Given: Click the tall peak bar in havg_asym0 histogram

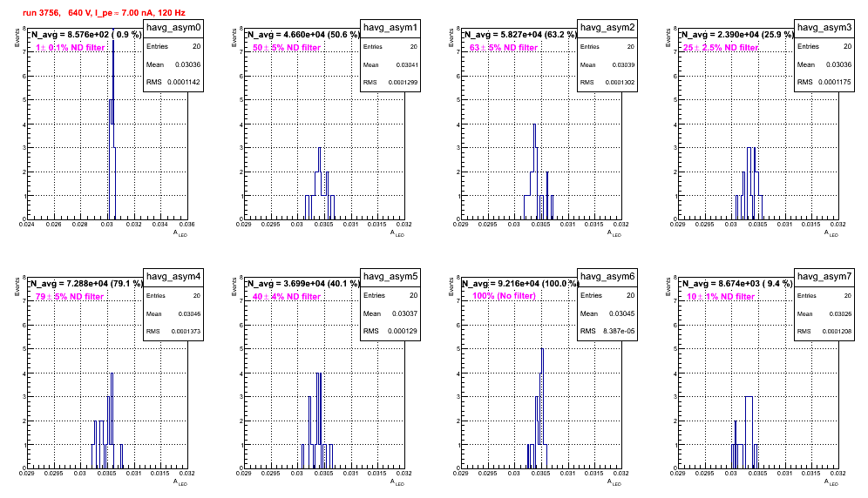Looking at the screenshot, I should [113, 124].
